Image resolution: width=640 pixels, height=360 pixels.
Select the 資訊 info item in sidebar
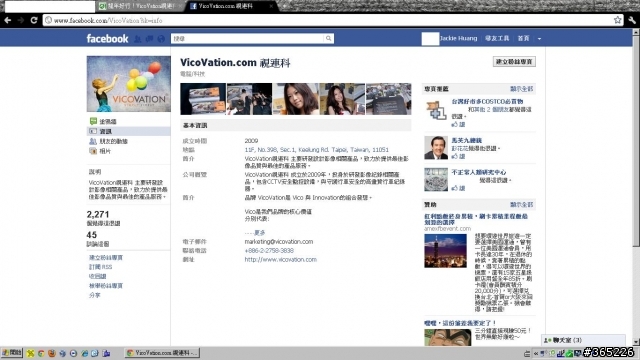point(129,131)
